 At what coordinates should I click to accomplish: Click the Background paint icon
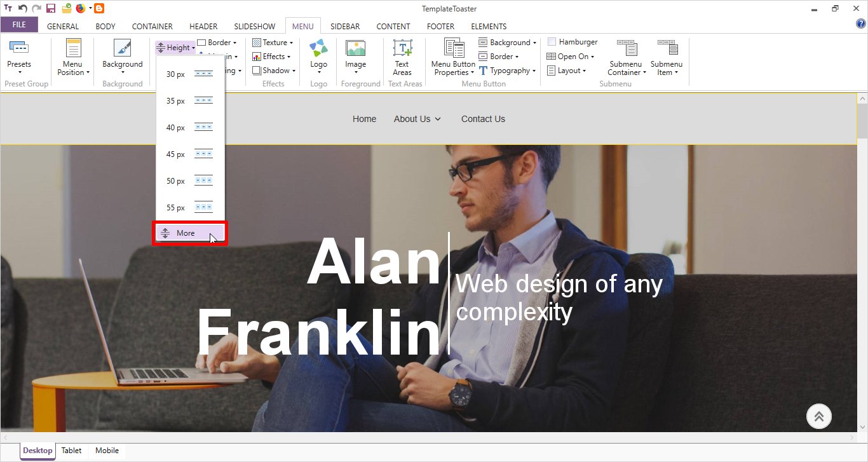[122, 49]
